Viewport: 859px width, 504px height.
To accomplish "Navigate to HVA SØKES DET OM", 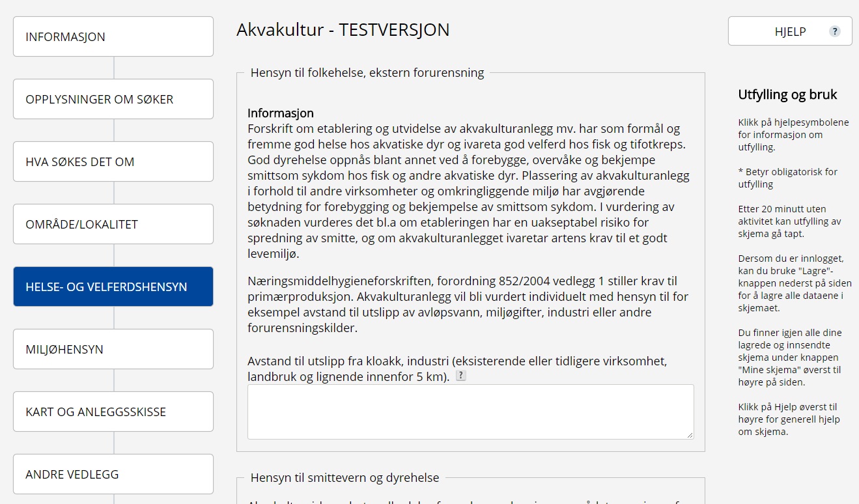I will pos(113,162).
